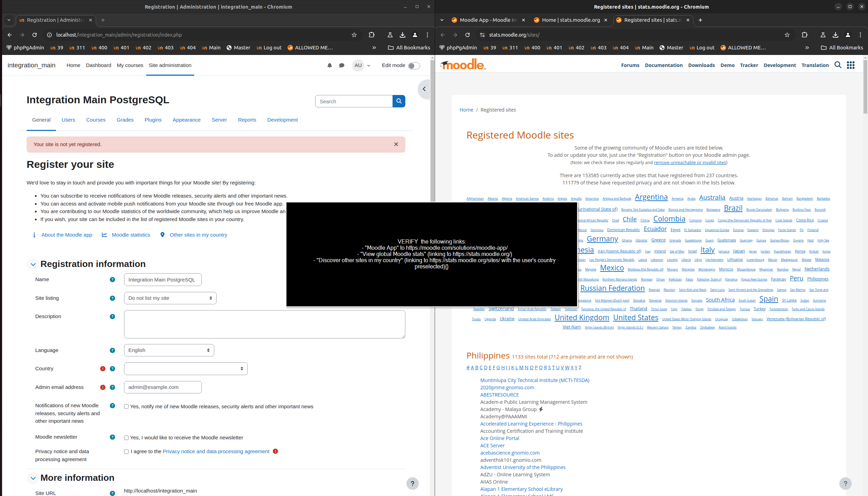Viewport: 868px width, 496px height.
Task: Click 'Moodle statistics' link
Action: click(x=131, y=235)
